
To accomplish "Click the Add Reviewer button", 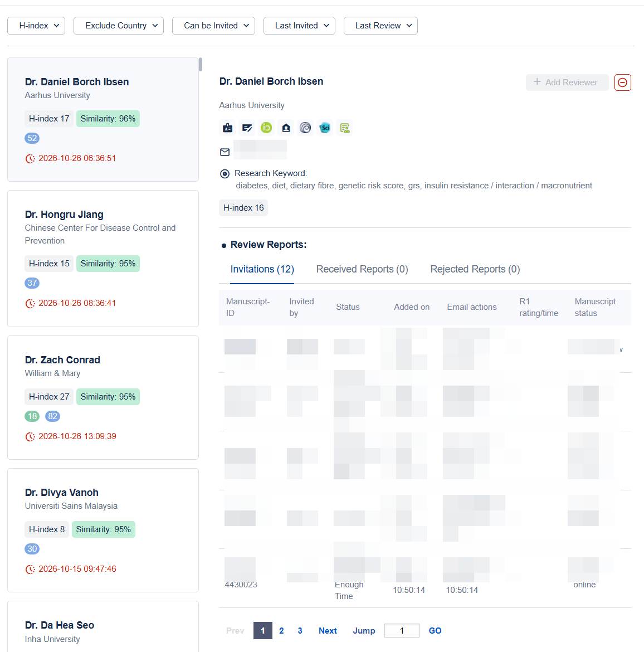I will point(567,82).
